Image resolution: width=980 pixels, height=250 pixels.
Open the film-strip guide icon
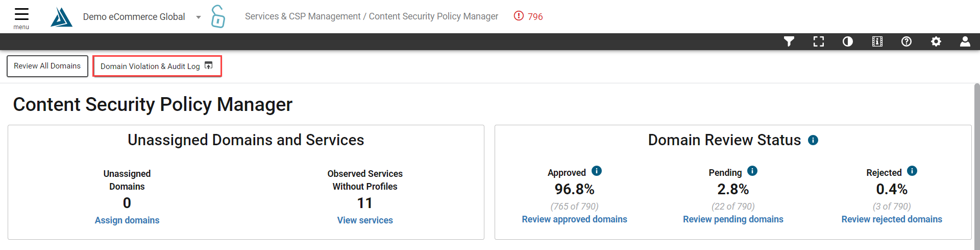click(x=877, y=41)
